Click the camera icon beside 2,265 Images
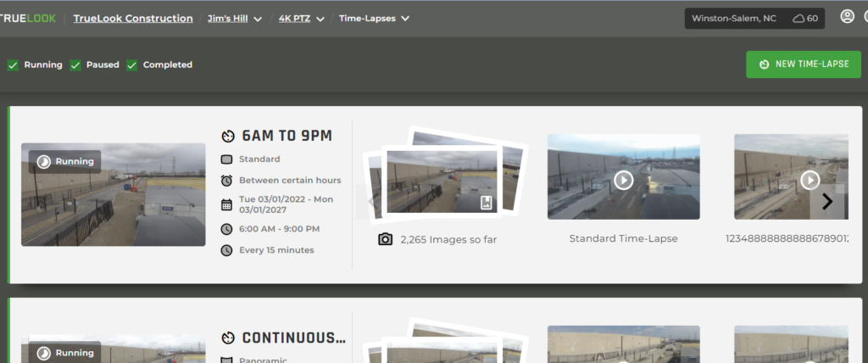Image resolution: width=868 pixels, height=363 pixels. coord(386,239)
